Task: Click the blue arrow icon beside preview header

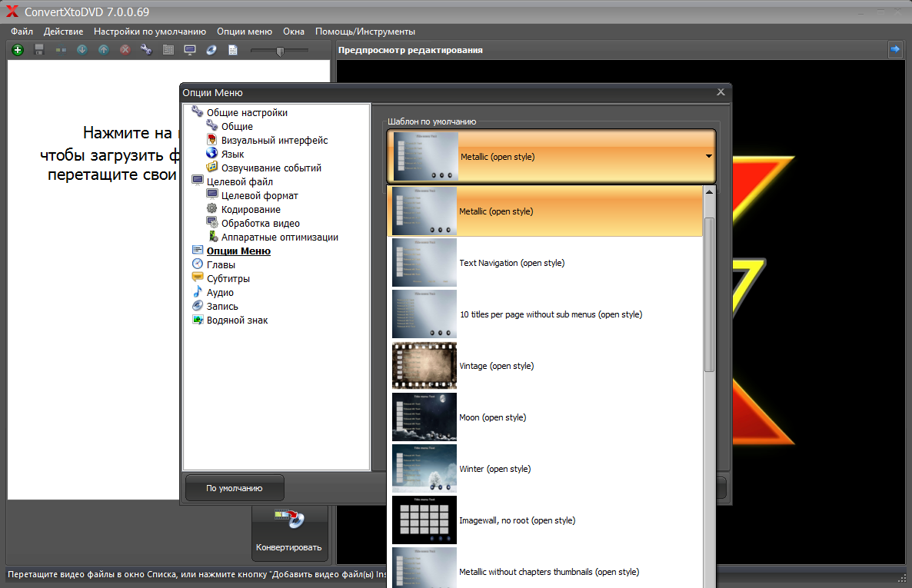Action: pyautogui.click(x=895, y=49)
